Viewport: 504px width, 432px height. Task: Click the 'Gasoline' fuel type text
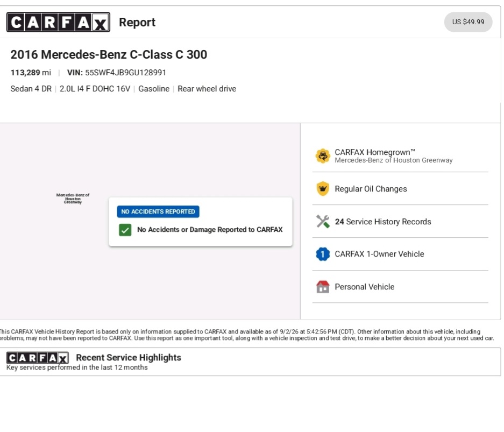[154, 89]
